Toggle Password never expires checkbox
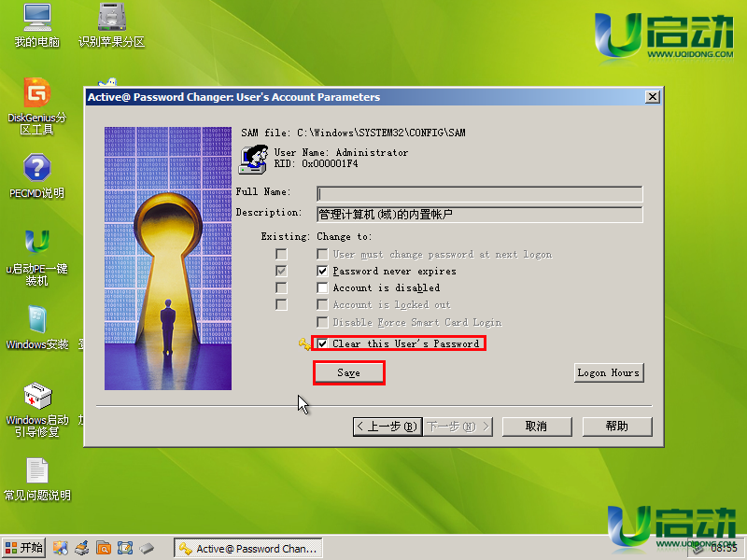Screen dimensions: 747x560 click(322, 271)
